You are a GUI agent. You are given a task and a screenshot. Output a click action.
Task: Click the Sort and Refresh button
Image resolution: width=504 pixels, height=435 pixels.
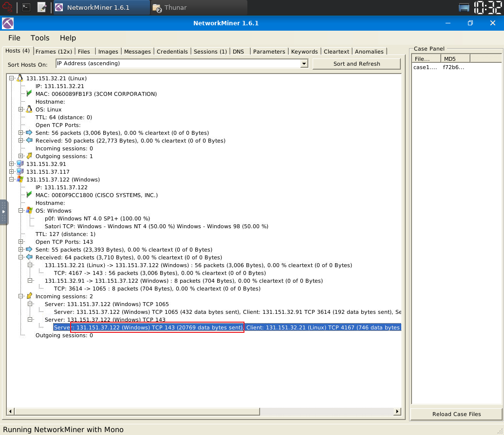tap(356, 64)
